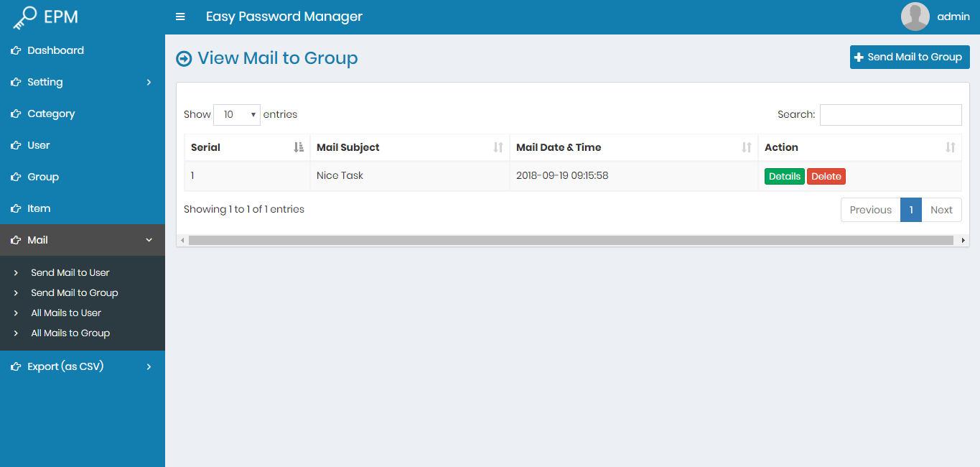Image resolution: width=980 pixels, height=467 pixels.
Task: Click the admin avatar picture
Action: pyautogui.click(x=915, y=17)
